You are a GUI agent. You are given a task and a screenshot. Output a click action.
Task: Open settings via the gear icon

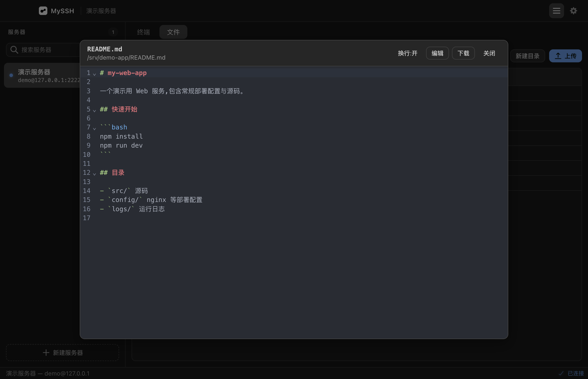pyautogui.click(x=574, y=11)
